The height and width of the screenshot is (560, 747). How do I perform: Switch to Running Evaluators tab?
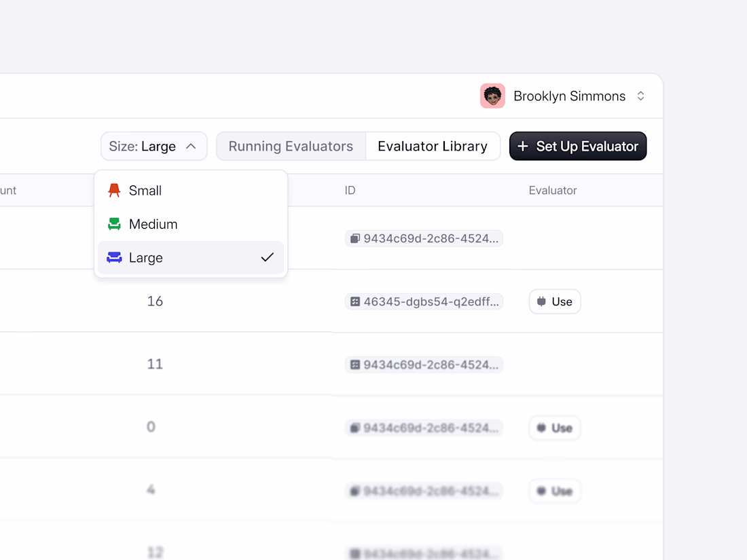point(291,146)
